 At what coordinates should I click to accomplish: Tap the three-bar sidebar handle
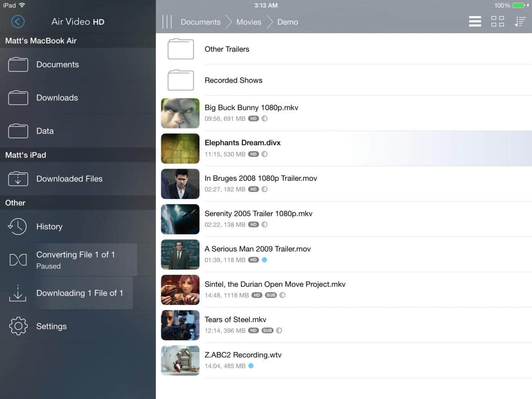pyautogui.click(x=167, y=22)
